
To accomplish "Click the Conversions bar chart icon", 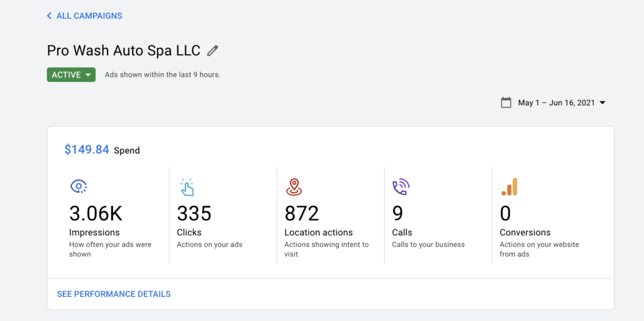I will click(509, 187).
